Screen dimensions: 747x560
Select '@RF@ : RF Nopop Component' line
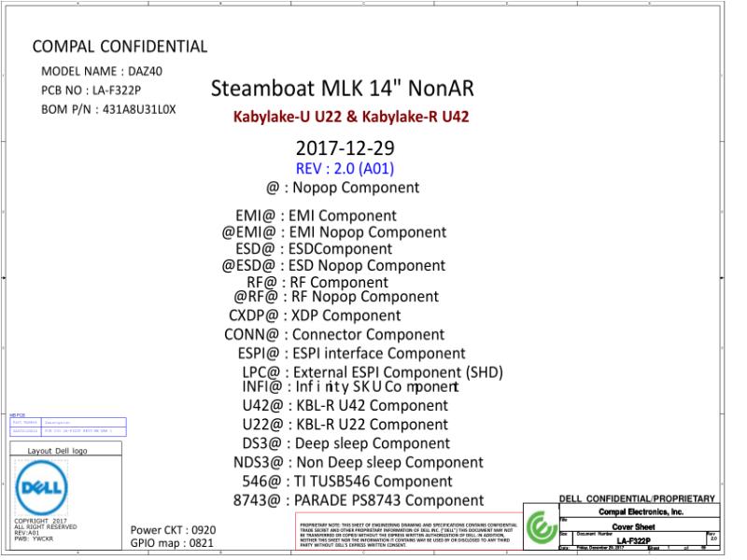click(336, 297)
